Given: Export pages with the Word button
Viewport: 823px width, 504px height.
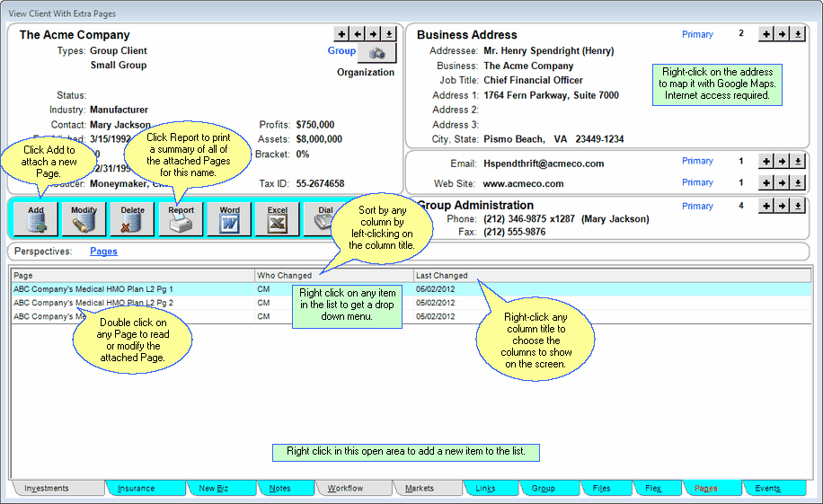Looking at the screenshot, I should pos(229,219).
